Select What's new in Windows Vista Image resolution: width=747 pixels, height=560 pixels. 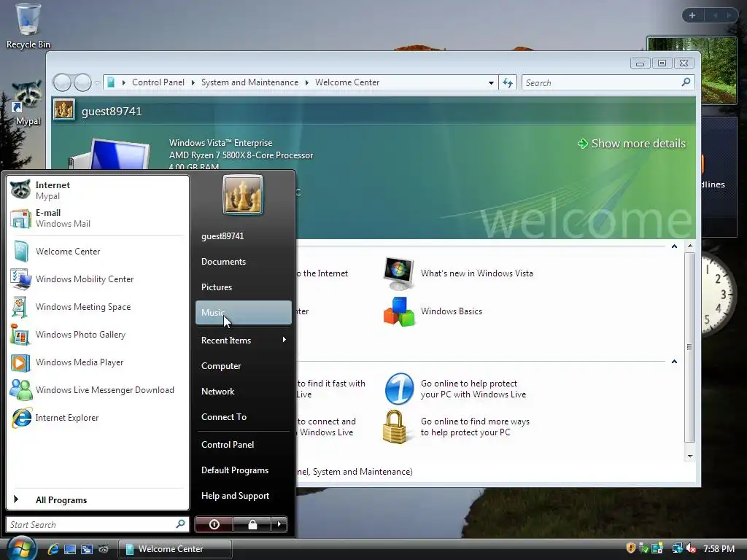(x=458, y=273)
